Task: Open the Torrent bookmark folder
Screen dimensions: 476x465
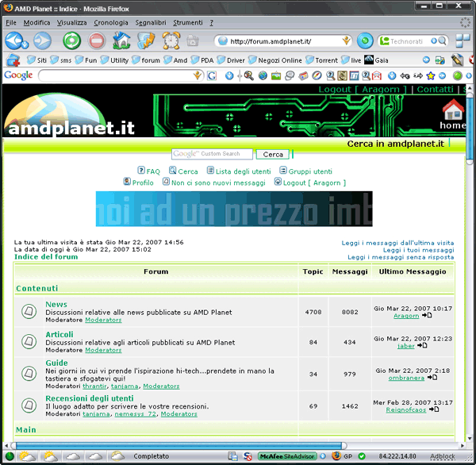Action: point(321,60)
